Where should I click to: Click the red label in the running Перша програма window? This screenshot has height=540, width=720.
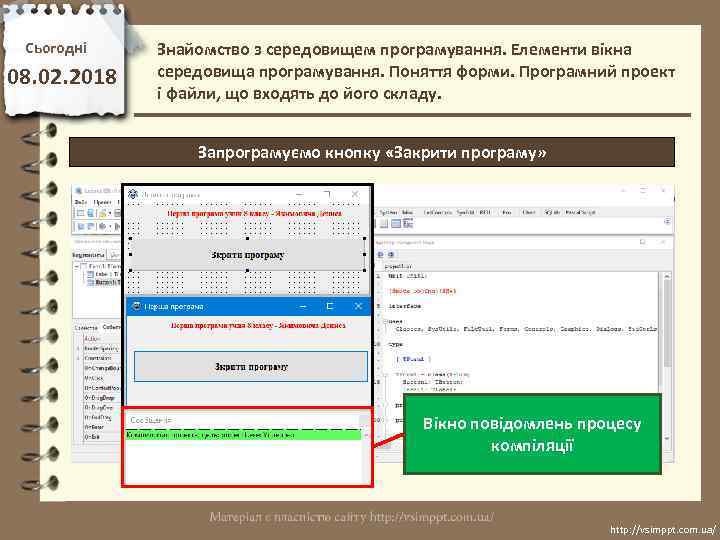tap(258, 326)
